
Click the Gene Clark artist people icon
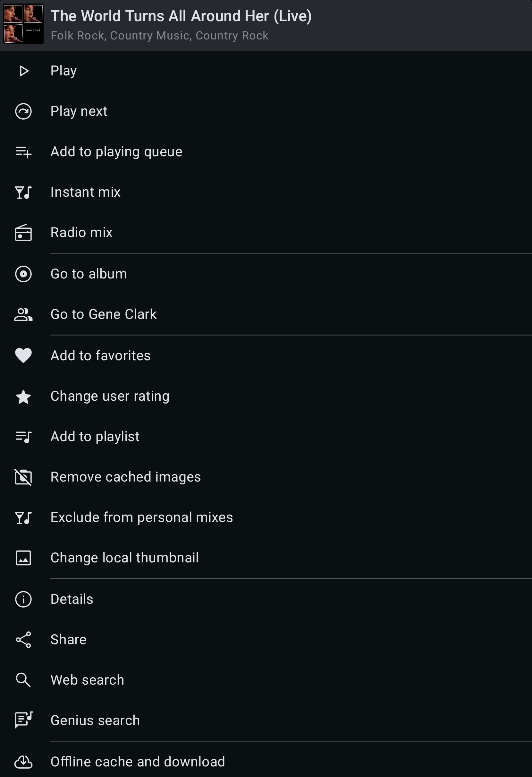click(23, 315)
